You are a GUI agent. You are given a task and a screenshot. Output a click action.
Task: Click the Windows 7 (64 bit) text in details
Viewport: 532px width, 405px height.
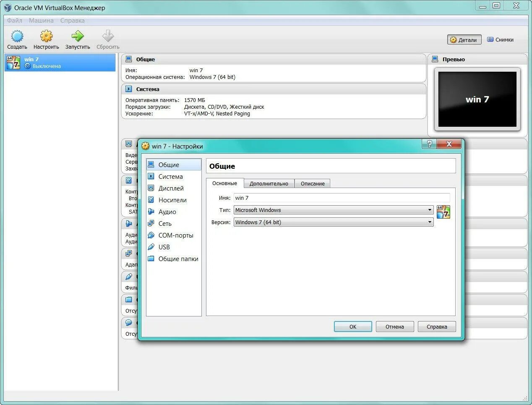pyautogui.click(x=212, y=77)
